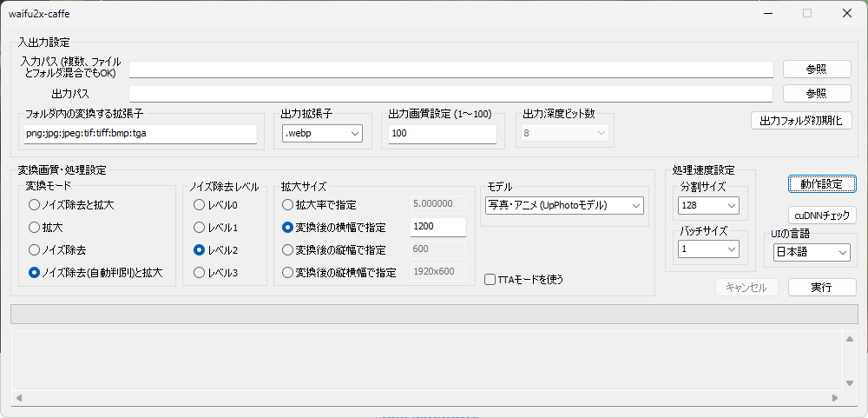Click the 実行 button to start conversion

pyautogui.click(x=821, y=288)
